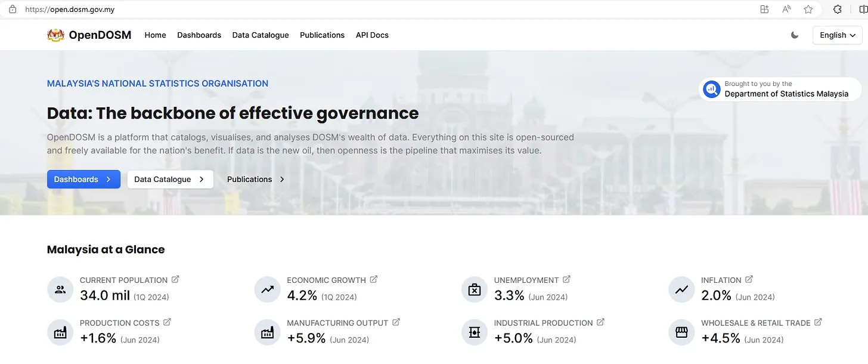The width and height of the screenshot is (868, 364).
Task: Click the browser split screen icon
Action: (864, 9)
